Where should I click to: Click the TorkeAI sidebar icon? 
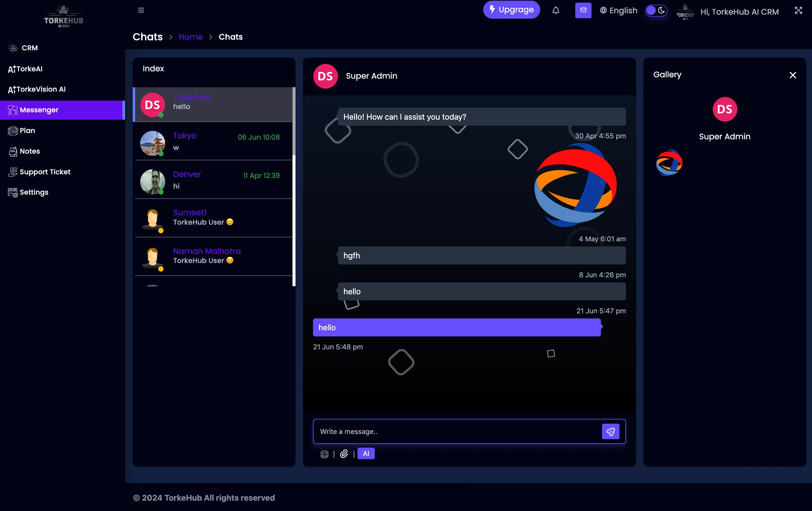pos(12,69)
